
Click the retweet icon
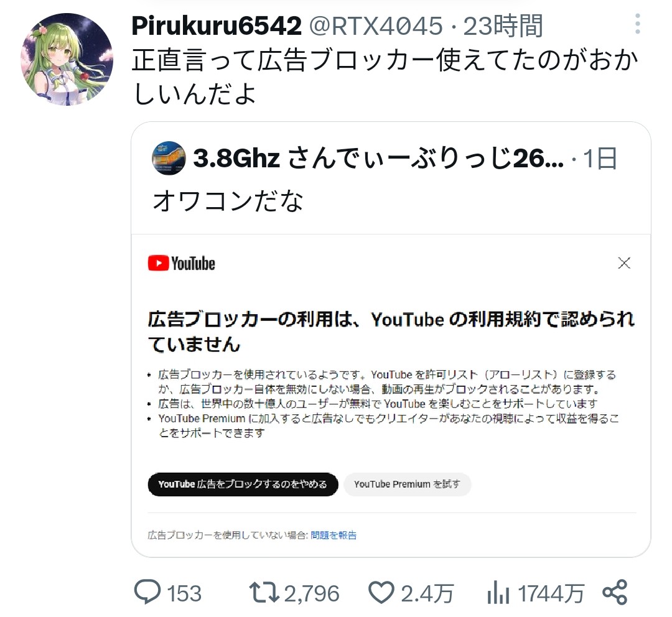click(x=264, y=593)
